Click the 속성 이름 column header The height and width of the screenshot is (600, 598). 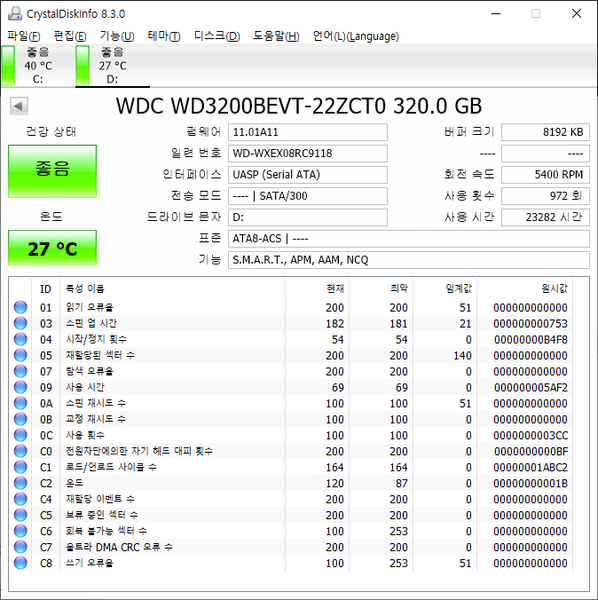[x=173, y=289]
